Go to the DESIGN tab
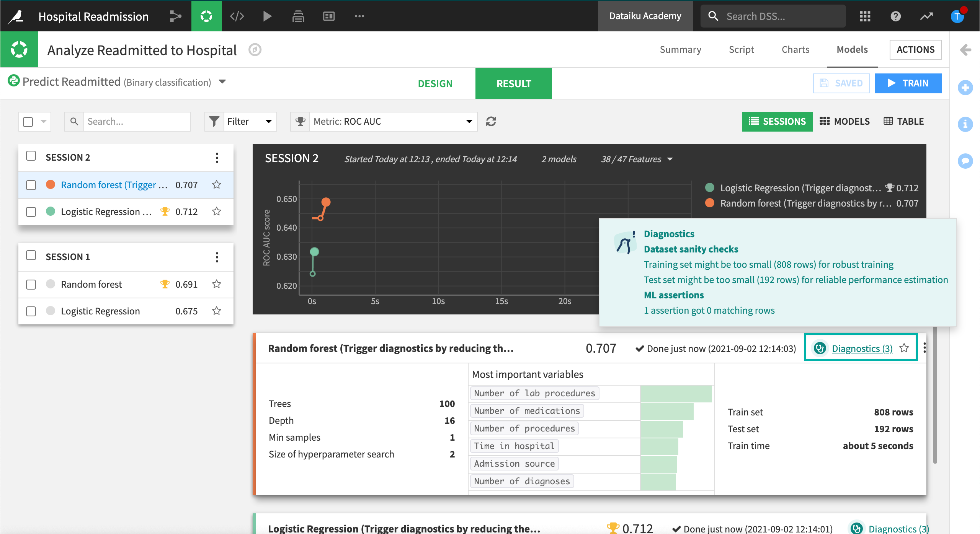980x534 pixels. 435,83
